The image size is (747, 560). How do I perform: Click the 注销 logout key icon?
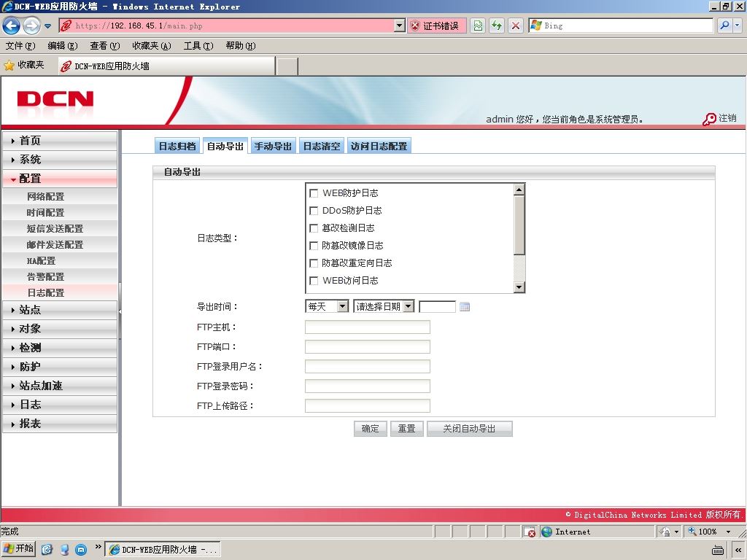pos(709,119)
